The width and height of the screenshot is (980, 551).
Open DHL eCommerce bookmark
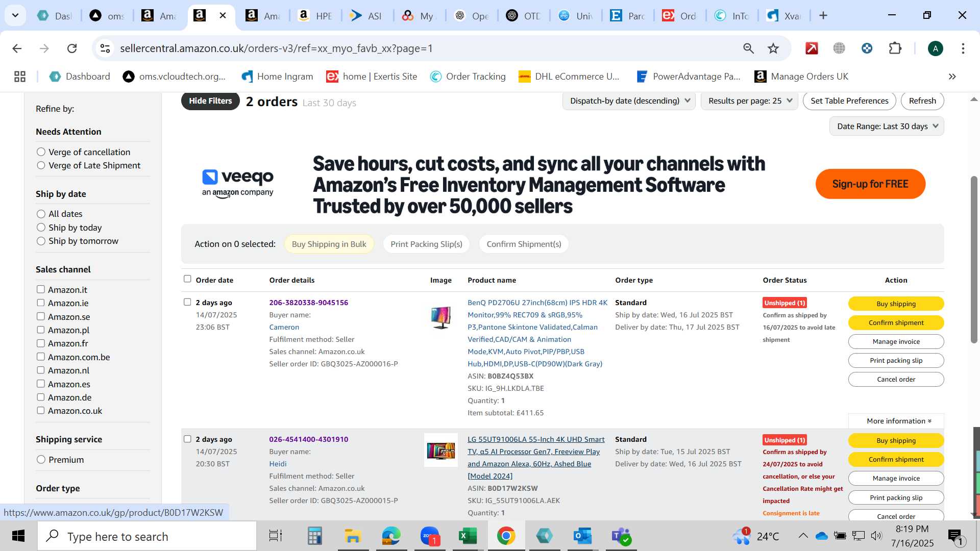point(569,77)
